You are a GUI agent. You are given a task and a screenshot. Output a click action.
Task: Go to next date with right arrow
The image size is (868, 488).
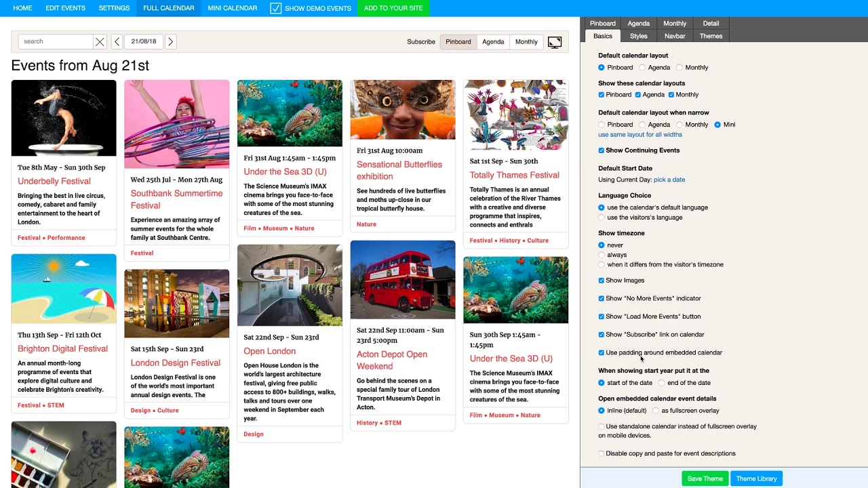(170, 42)
